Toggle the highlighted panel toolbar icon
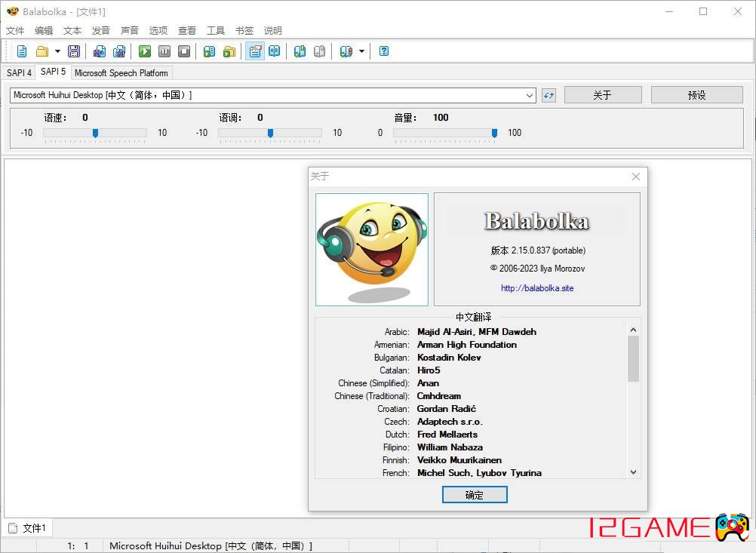This screenshot has height=553, width=756. pos(255,51)
